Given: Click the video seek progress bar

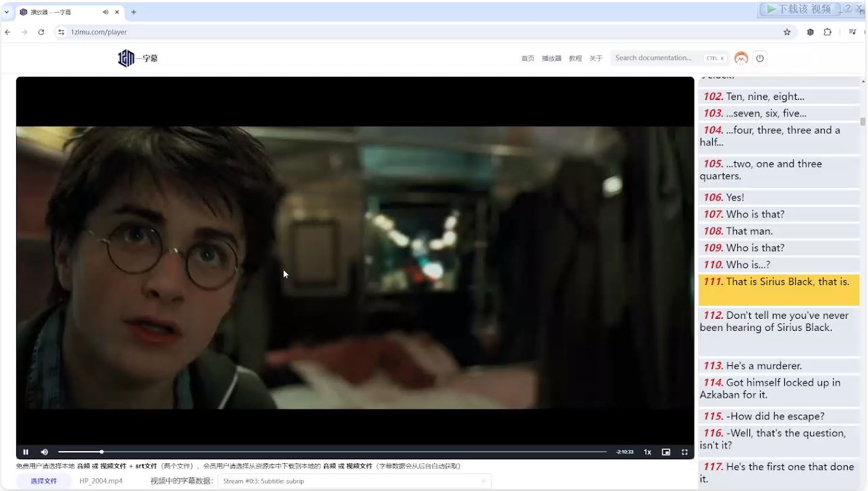Looking at the screenshot, I should point(332,452).
